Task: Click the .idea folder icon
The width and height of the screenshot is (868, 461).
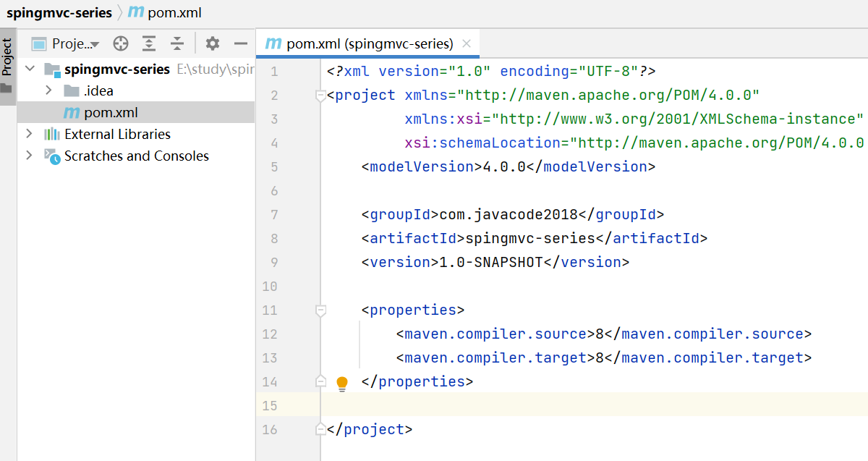Action: (71, 90)
